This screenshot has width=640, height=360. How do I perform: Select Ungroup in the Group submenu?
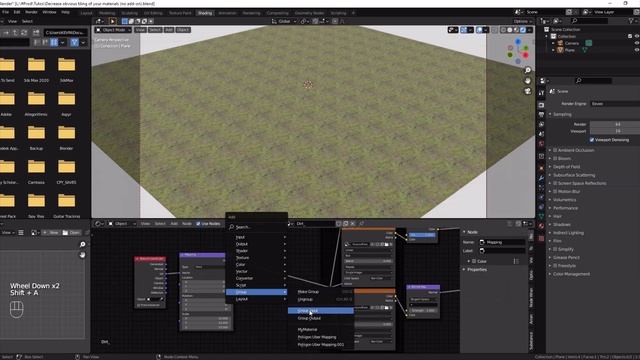pyautogui.click(x=321, y=299)
